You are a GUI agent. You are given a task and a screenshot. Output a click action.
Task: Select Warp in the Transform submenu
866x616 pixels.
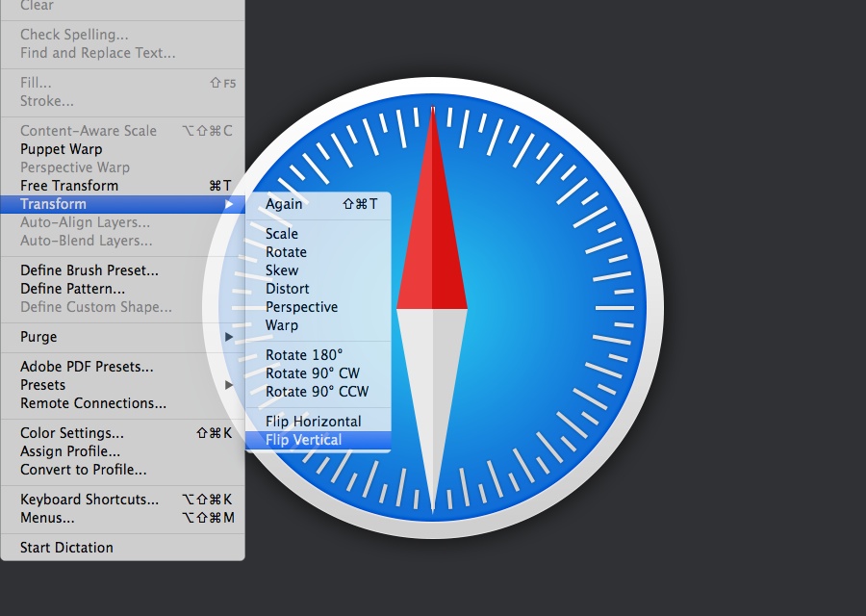tap(318, 325)
